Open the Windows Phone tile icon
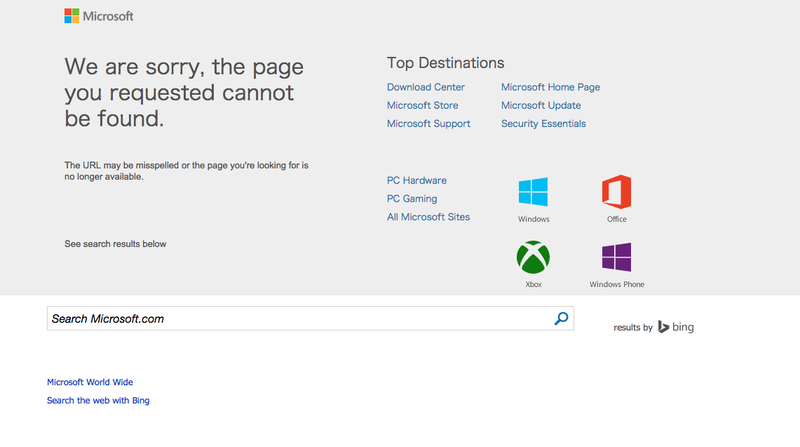800x447 pixels. coord(616,257)
